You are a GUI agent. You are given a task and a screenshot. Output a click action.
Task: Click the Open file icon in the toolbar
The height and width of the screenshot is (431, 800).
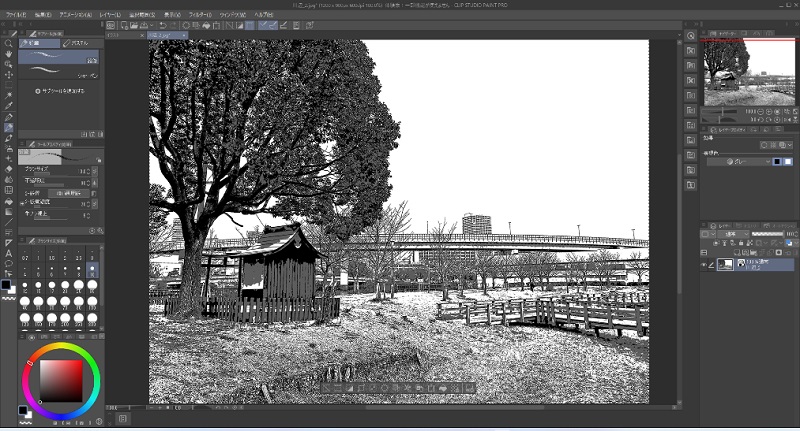coord(134,25)
